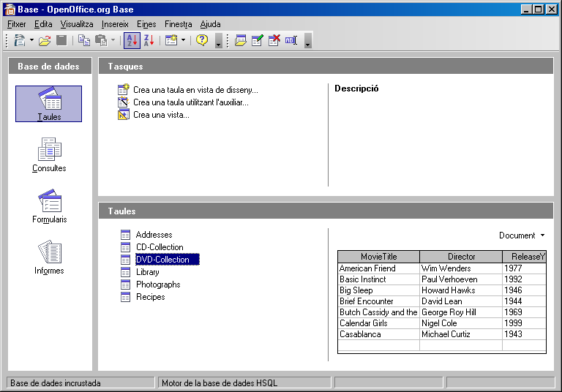Click the New document toolbar icon
The image size is (562, 392).
pyautogui.click(x=20, y=40)
